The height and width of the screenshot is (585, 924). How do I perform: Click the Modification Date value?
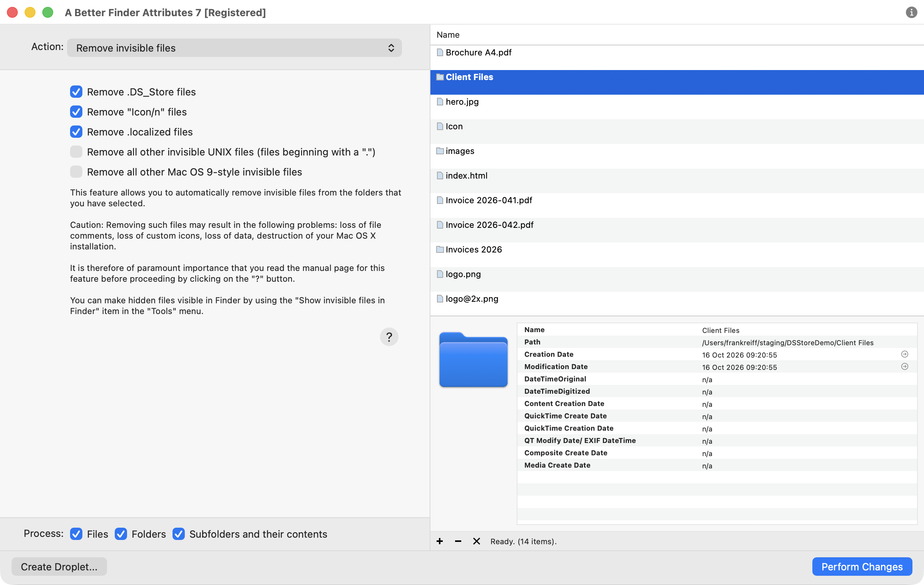coord(739,367)
